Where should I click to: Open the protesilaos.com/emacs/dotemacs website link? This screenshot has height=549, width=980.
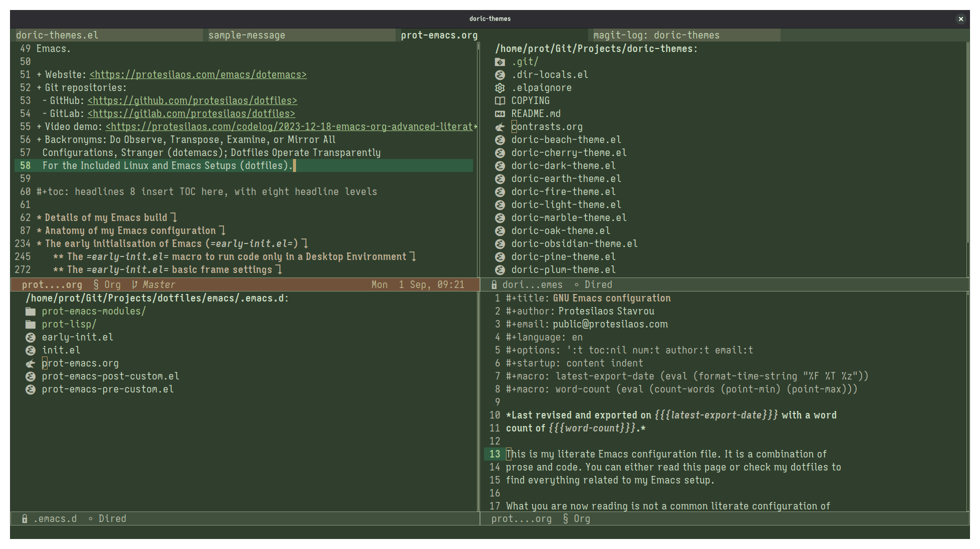click(198, 74)
